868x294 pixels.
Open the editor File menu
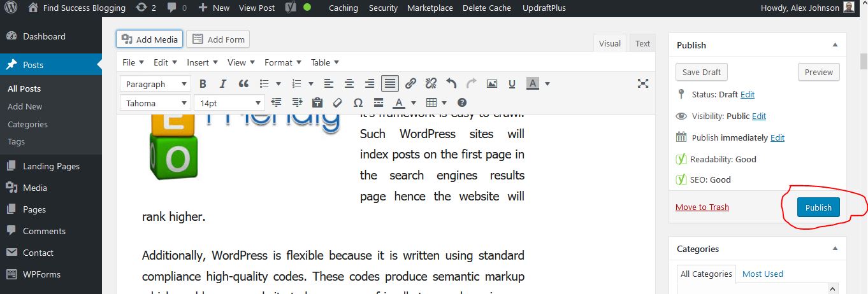point(133,62)
